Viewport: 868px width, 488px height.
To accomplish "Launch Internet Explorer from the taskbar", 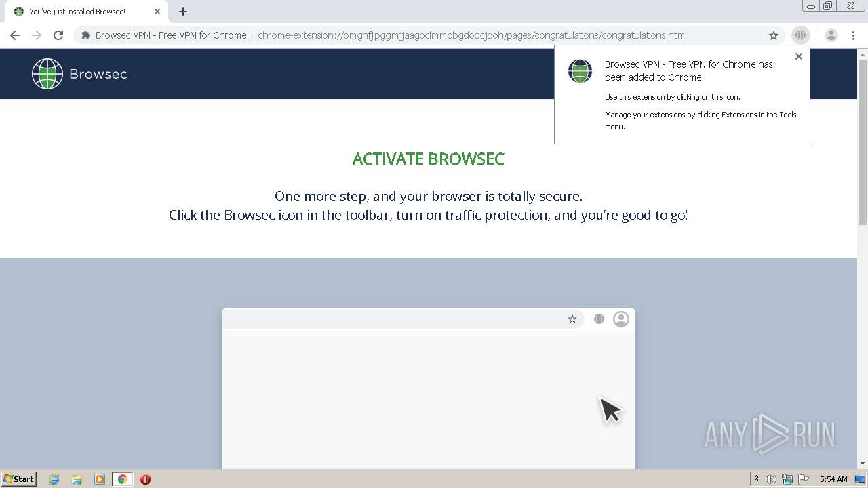I will (x=54, y=479).
